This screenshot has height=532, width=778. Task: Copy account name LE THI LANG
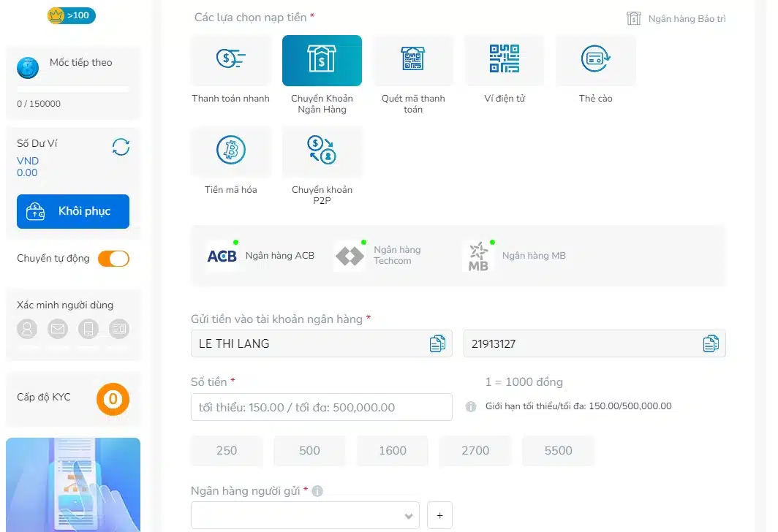coord(437,343)
